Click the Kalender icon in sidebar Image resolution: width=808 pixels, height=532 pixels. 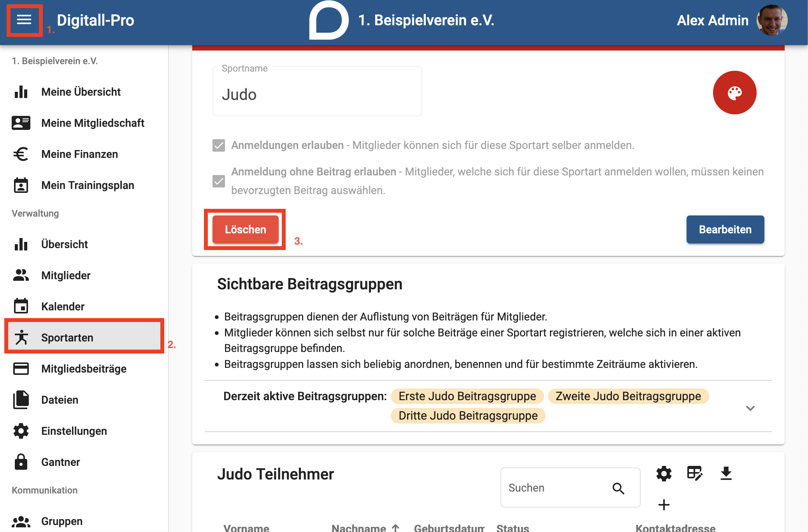coord(21,306)
